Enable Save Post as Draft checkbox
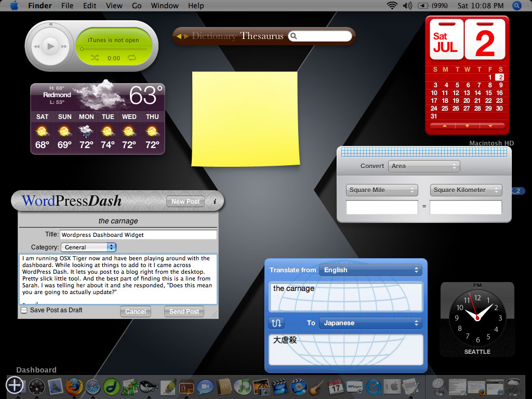Screen dimensions: 532x399 click(24, 310)
